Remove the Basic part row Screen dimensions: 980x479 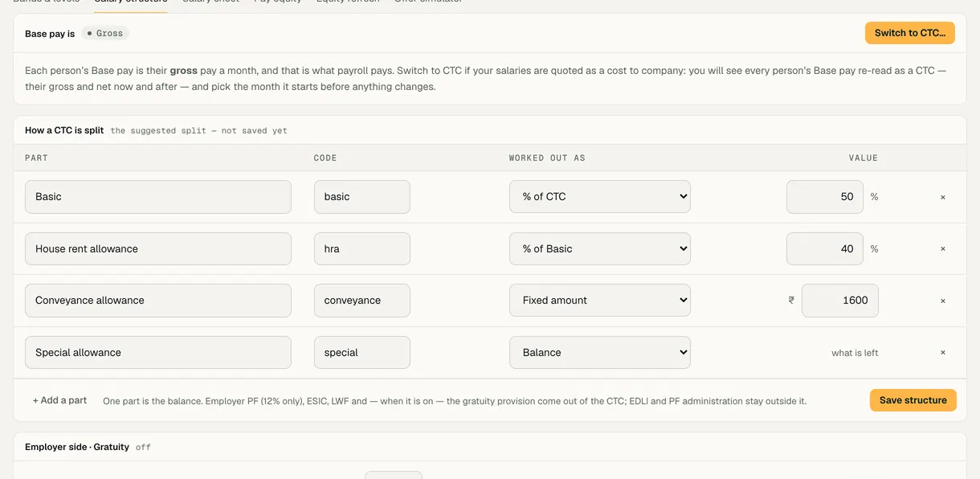tap(943, 197)
